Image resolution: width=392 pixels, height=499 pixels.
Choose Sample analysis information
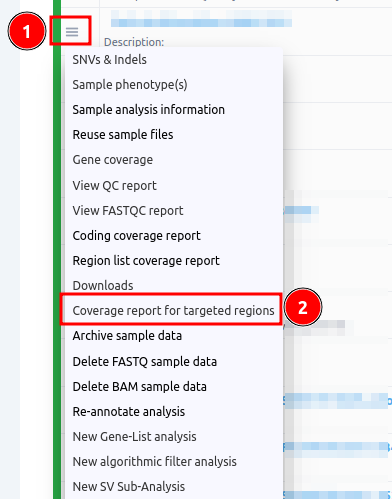(148, 110)
